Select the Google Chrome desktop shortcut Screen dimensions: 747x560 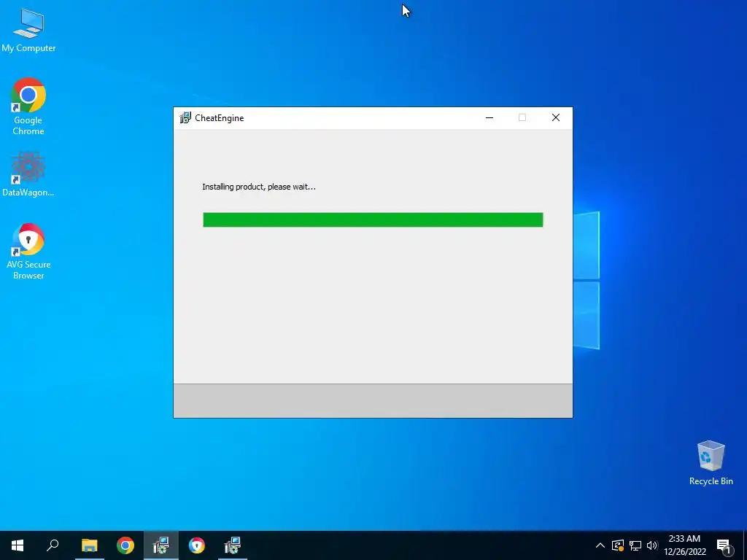28,106
